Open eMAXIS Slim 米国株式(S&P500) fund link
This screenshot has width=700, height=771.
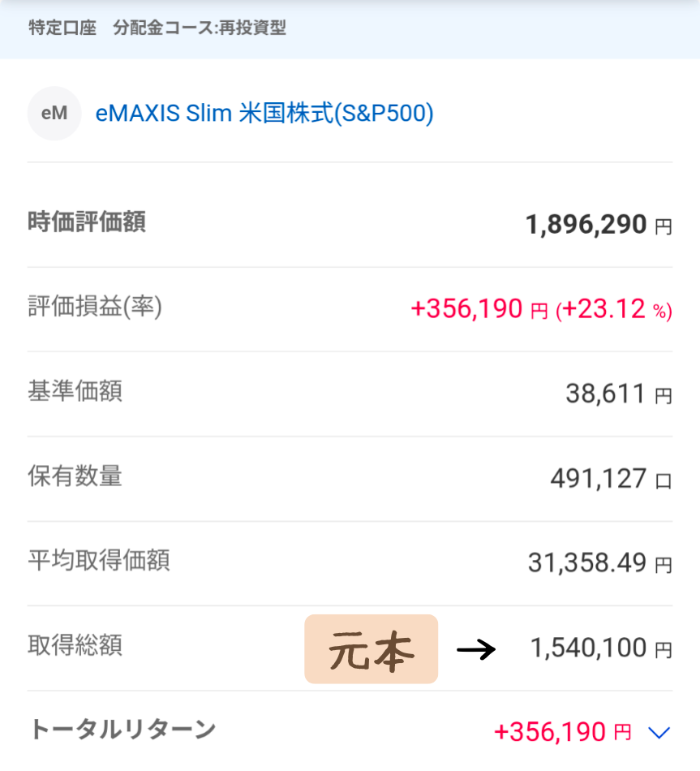pyautogui.click(x=264, y=114)
